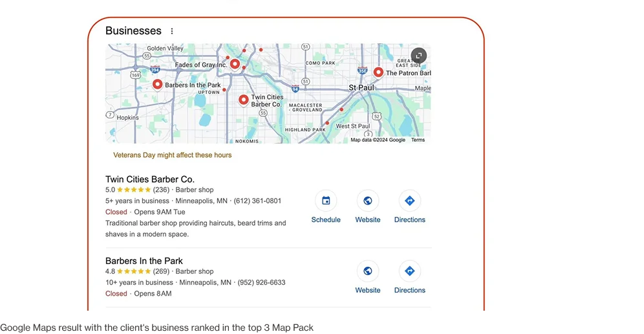Click the phone number (612) 361-0801
This screenshot has height=334, width=644.
click(x=257, y=201)
